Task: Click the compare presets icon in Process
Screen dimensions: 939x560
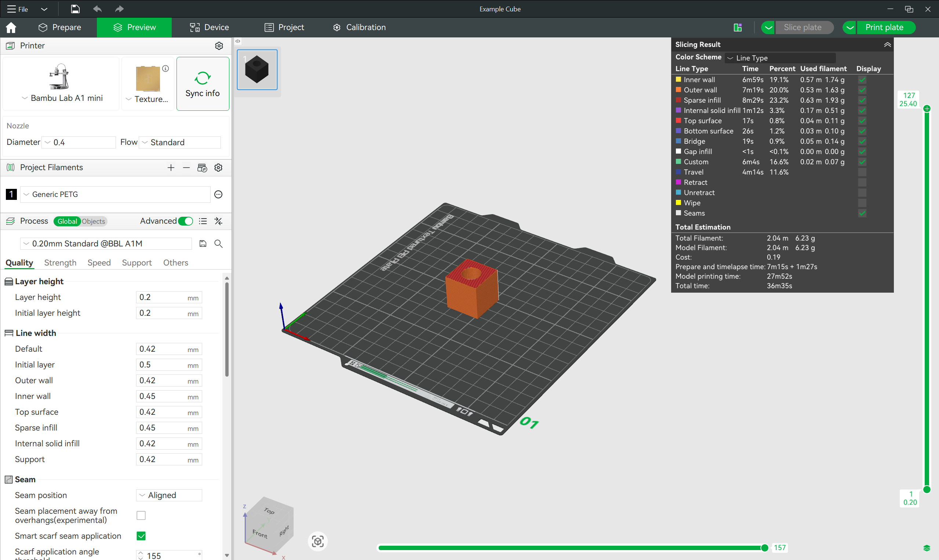Action: [x=218, y=221]
